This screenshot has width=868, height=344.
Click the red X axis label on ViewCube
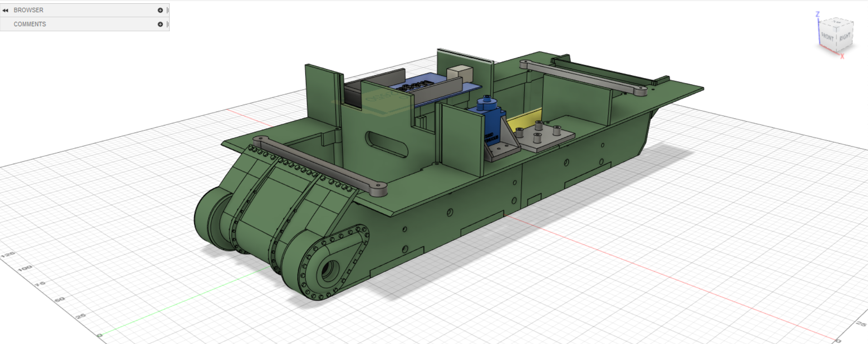point(842,57)
